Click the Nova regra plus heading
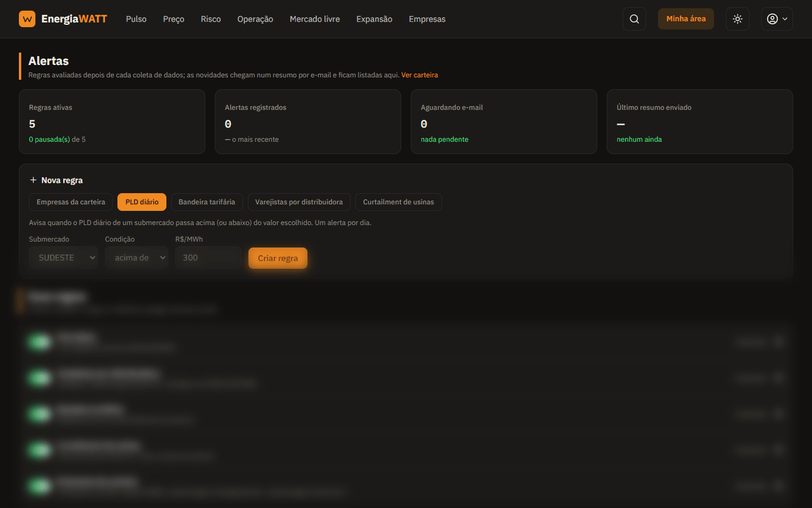 coord(56,180)
